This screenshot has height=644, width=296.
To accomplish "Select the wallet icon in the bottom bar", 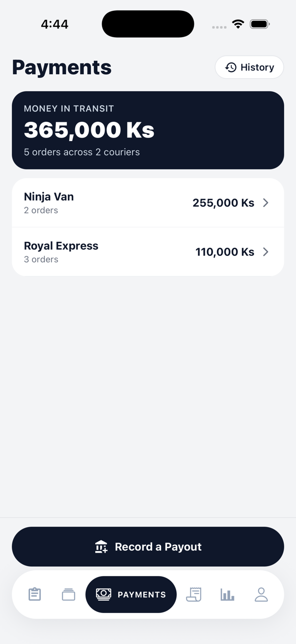I will [x=68, y=594].
